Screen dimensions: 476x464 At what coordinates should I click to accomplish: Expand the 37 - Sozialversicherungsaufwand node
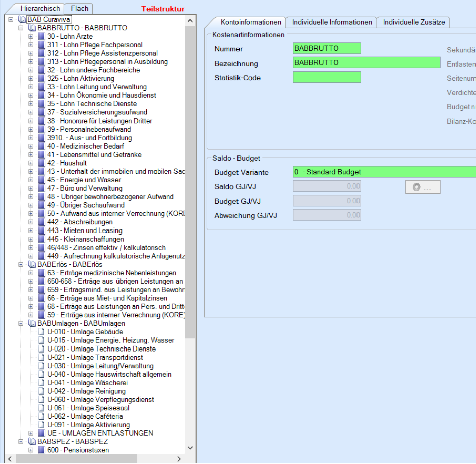point(31,112)
